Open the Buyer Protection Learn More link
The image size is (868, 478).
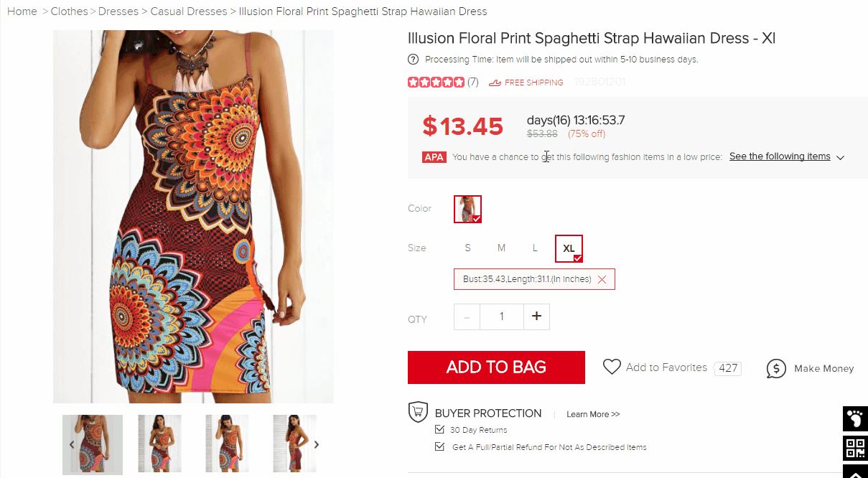(x=592, y=414)
